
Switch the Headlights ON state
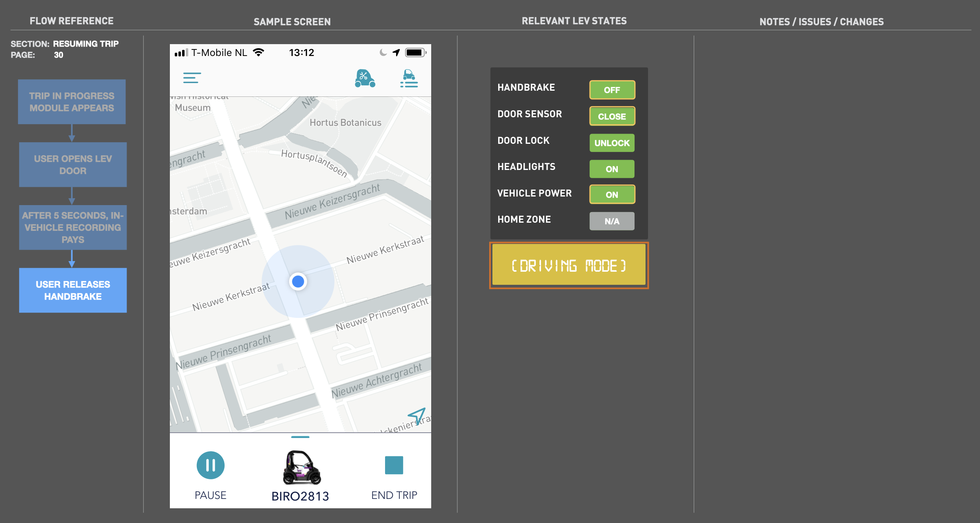click(x=612, y=169)
